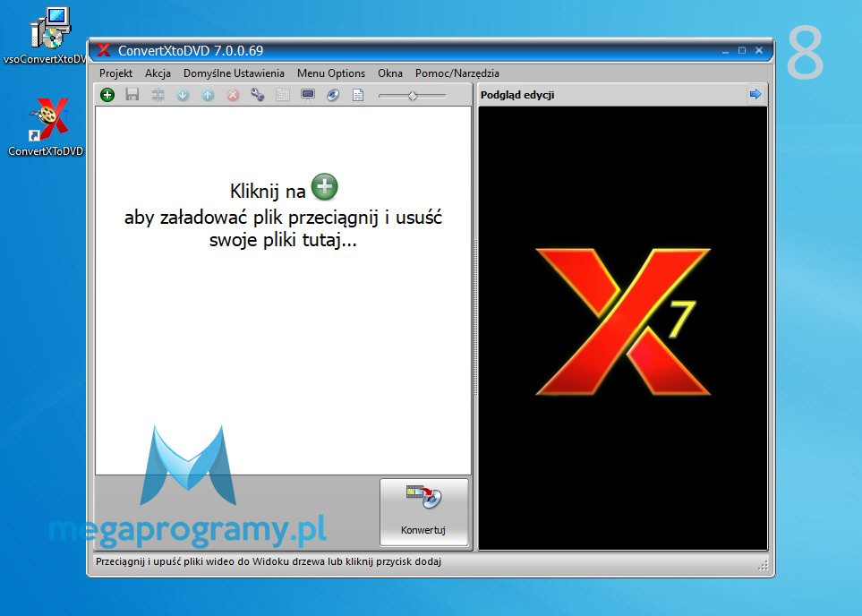Click the toolbar zoom slider handle
Viewport: 862px width, 616px height.
tap(413, 96)
